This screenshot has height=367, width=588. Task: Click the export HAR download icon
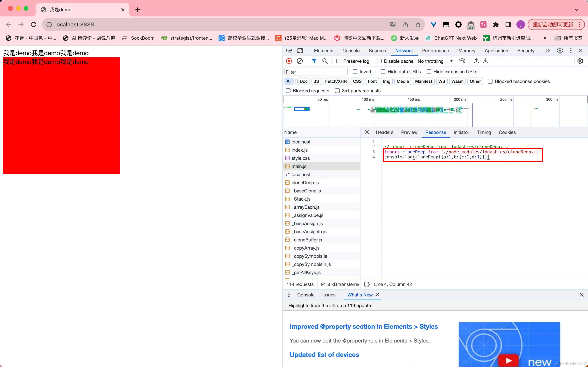pyautogui.click(x=486, y=61)
